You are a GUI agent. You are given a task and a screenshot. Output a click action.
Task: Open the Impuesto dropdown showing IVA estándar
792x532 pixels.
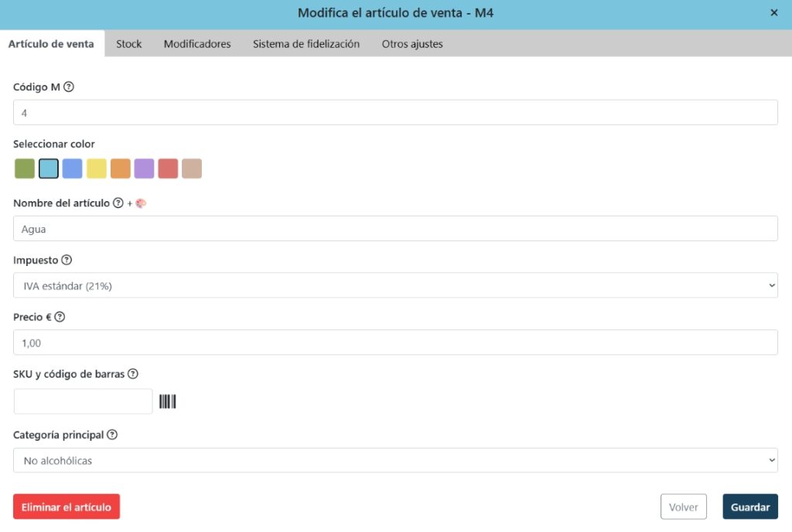[396, 285]
